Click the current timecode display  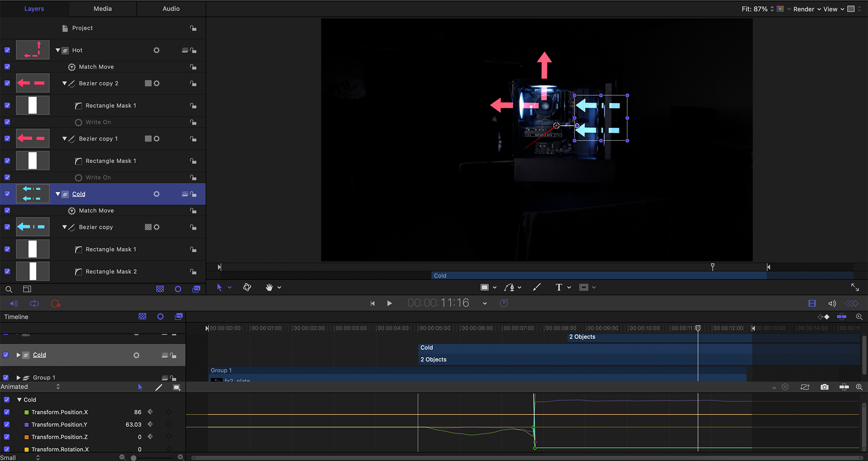pos(438,303)
